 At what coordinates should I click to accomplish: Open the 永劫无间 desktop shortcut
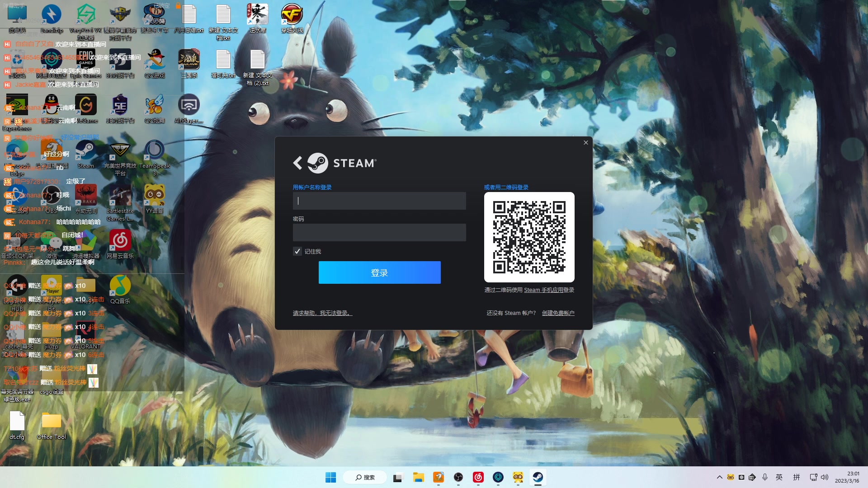86,199
